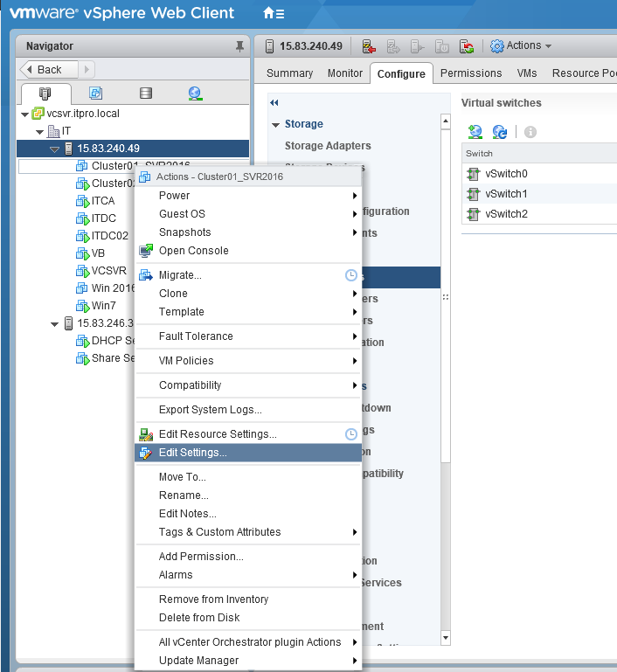Open Storage Adapters settings
Image resolution: width=617 pixels, height=672 pixels.
(x=328, y=146)
